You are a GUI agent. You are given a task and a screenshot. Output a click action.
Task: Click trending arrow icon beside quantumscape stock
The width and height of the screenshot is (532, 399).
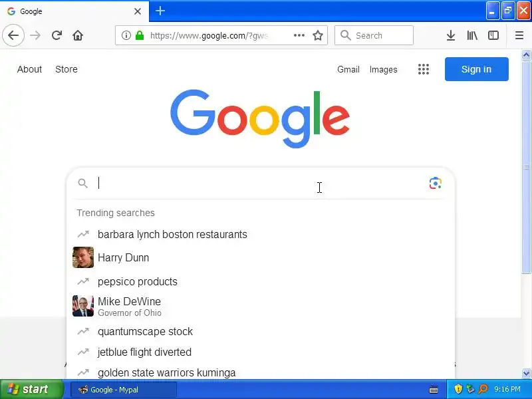83,331
